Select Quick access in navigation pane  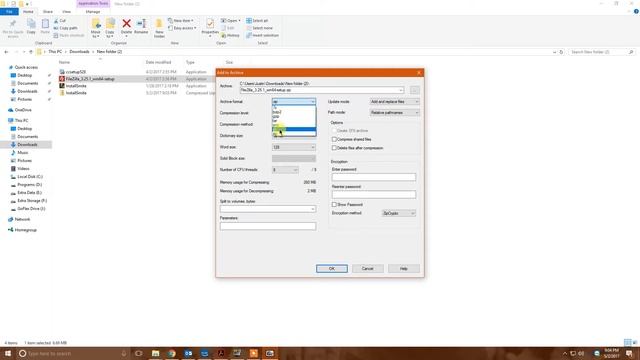tap(26, 67)
